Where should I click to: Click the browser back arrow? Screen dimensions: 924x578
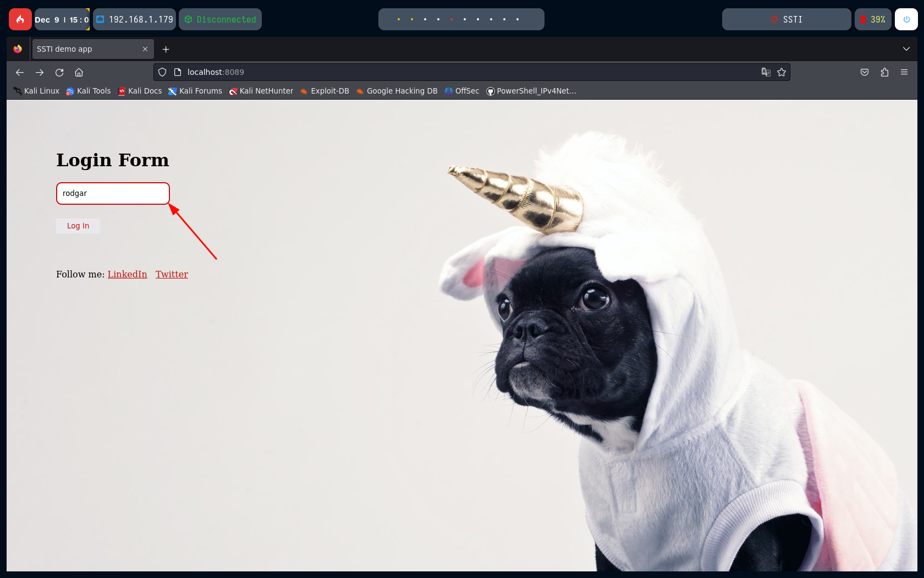coord(20,72)
